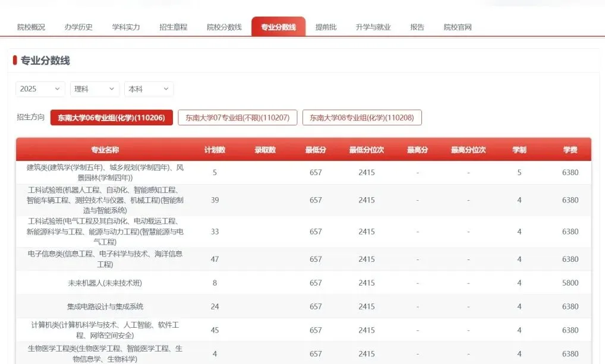This screenshot has width=605, height=364.
Task: Go to the 院校分数线 tab
Action: (x=224, y=27)
